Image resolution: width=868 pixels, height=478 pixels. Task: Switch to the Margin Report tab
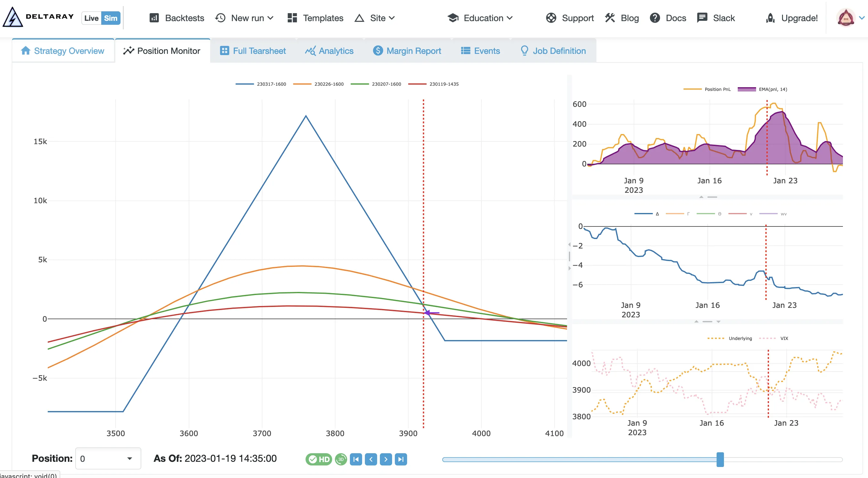[x=407, y=50]
